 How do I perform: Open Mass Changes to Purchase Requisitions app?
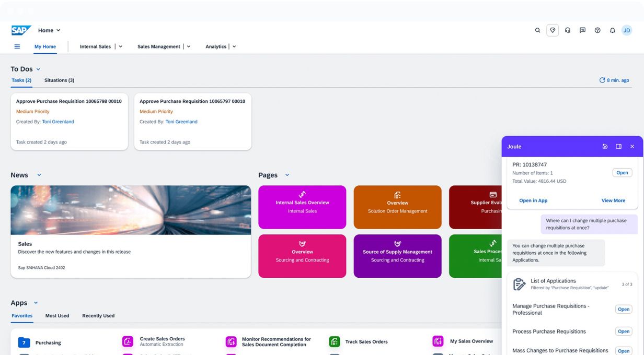(x=624, y=351)
